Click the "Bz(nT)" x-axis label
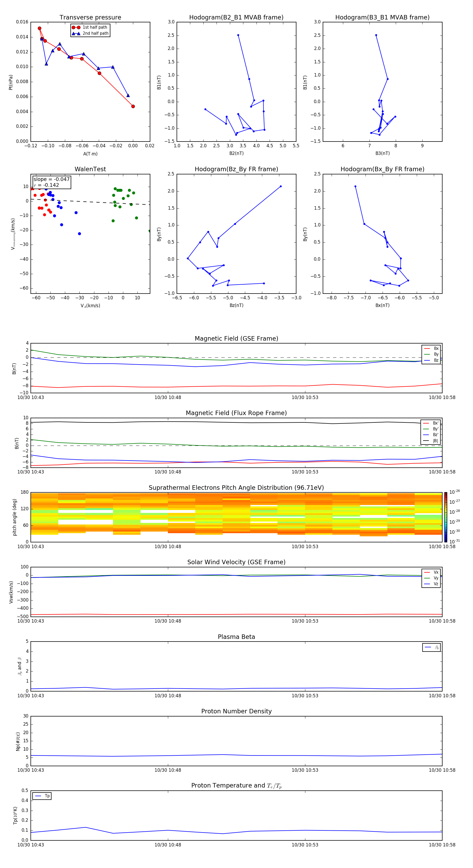Screen dimensions: 473x868 (236, 305)
